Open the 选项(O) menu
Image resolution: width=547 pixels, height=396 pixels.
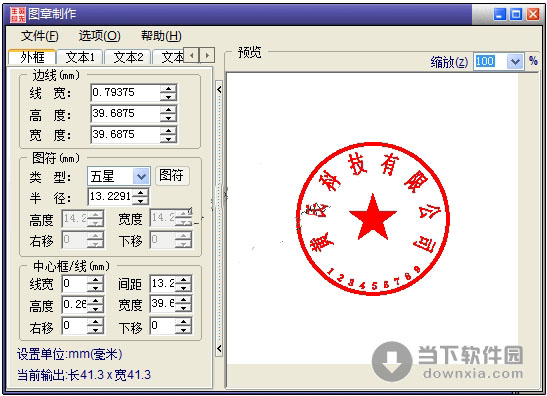[x=99, y=36]
